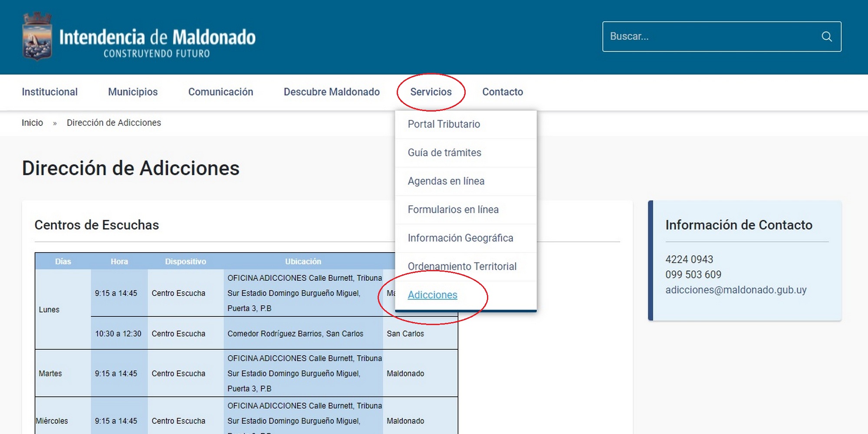This screenshot has width=868, height=434.
Task: Click the magnifying glass search icon
Action: (x=826, y=36)
